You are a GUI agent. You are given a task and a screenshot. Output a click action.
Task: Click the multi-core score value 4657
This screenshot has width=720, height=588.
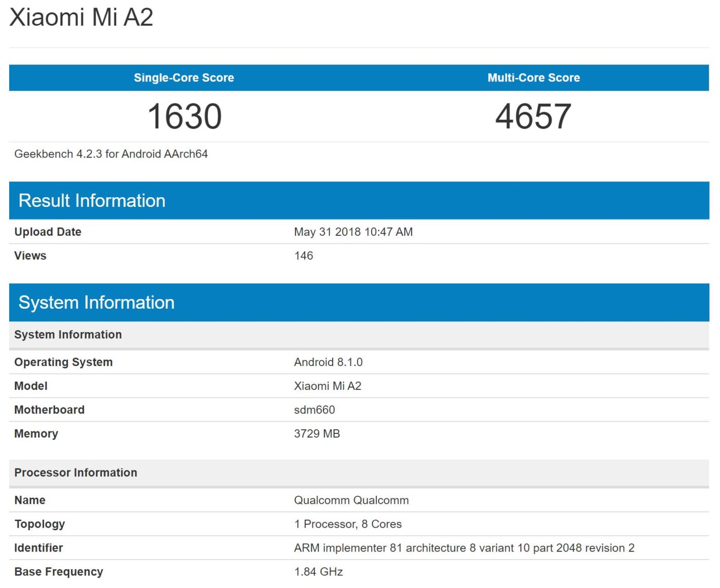[x=533, y=116]
